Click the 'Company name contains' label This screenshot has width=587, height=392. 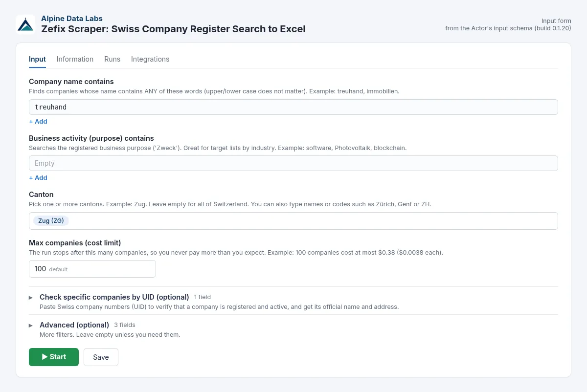71,82
